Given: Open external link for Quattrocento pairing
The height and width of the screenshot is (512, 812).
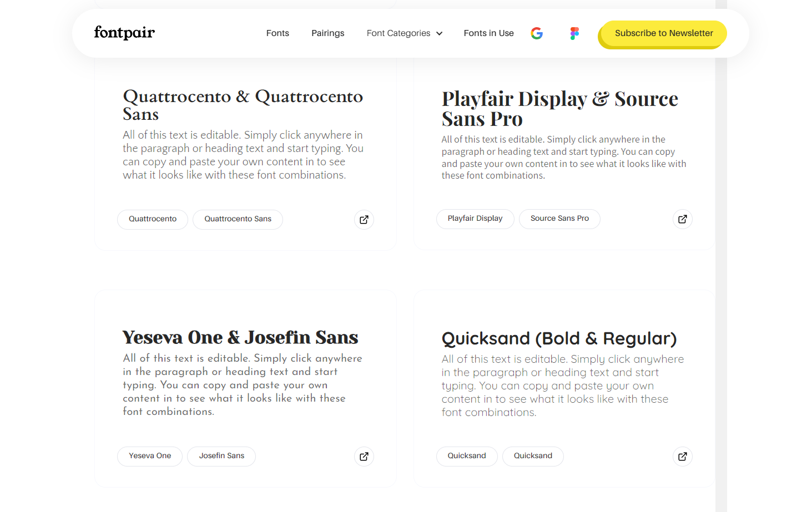Looking at the screenshot, I should (x=364, y=220).
